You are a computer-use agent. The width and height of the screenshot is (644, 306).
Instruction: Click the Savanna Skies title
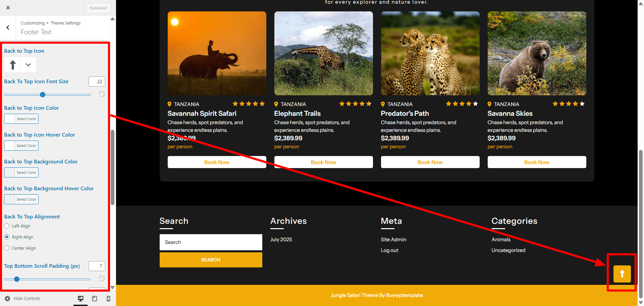point(510,113)
